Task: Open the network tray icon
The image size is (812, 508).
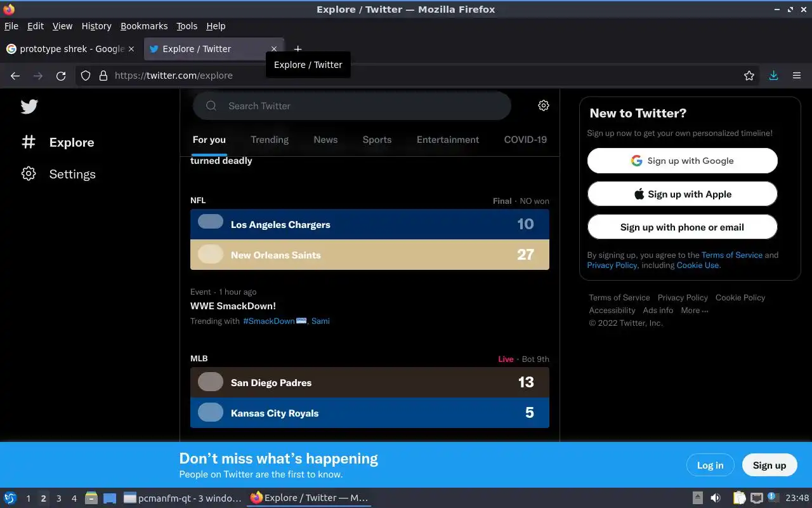Action: 756,498
